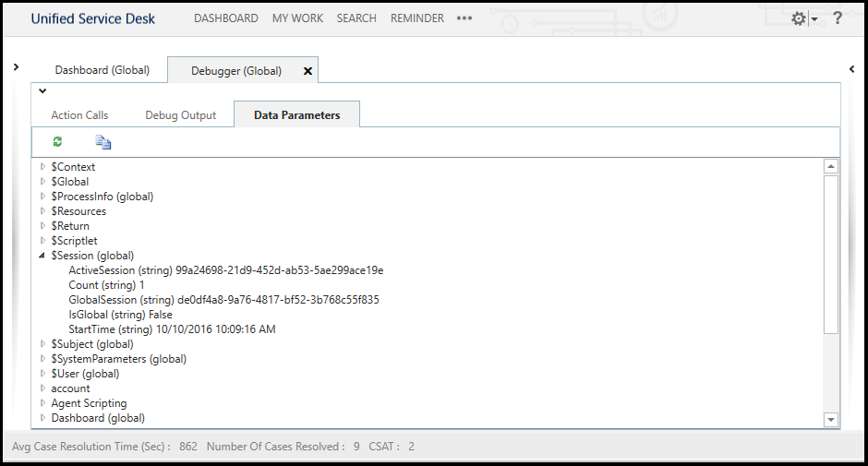
Task: Expand the $SystemParameters (global) node
Action: 42,359
